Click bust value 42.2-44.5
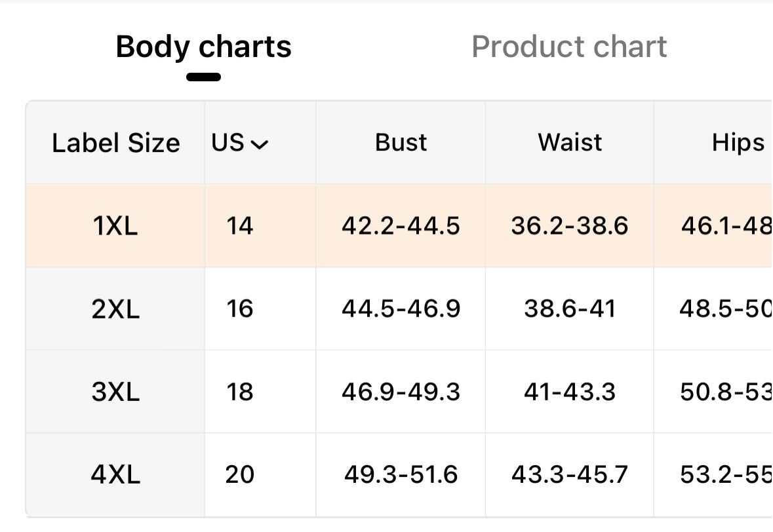This screenshot has height=532, width=773. point(401,225)
